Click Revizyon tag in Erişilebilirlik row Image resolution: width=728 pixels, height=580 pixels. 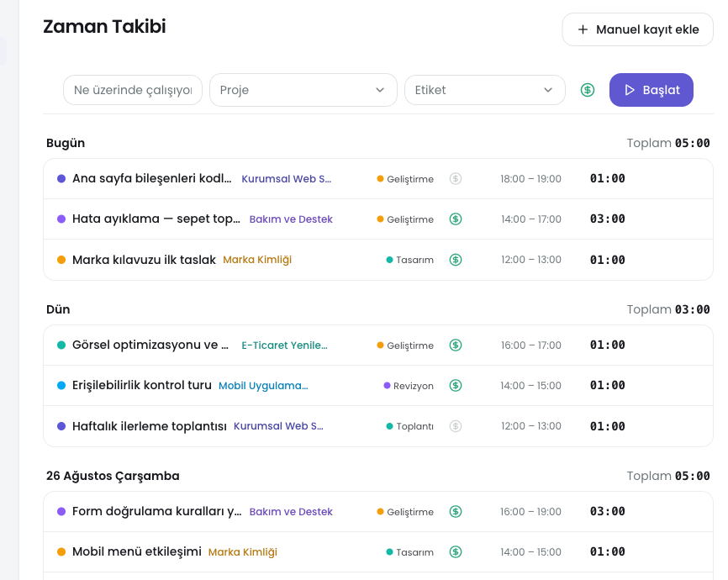click(409, 386)
